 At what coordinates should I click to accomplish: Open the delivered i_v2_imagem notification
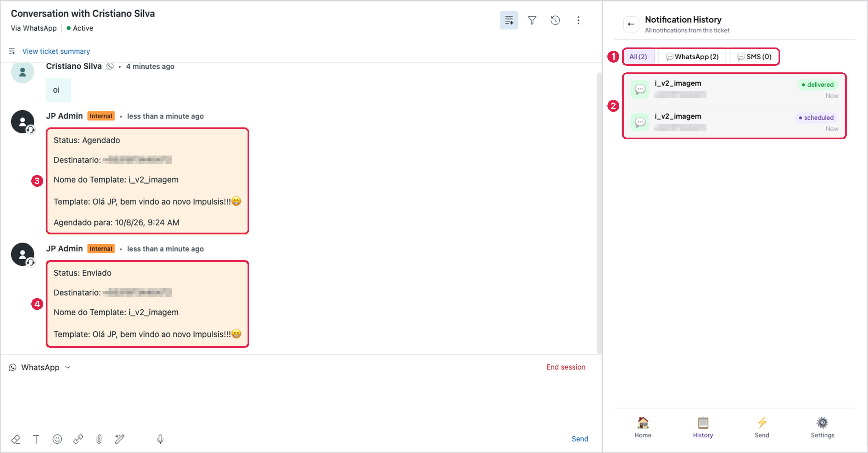(x=734, y=89)
